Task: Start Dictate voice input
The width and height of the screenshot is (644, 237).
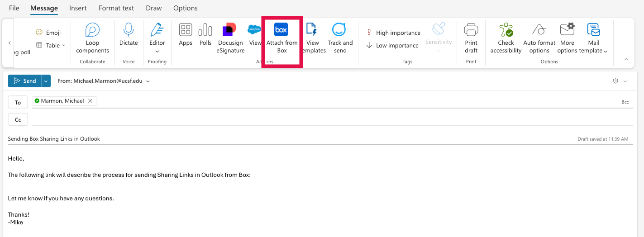Action: point(129,35)
